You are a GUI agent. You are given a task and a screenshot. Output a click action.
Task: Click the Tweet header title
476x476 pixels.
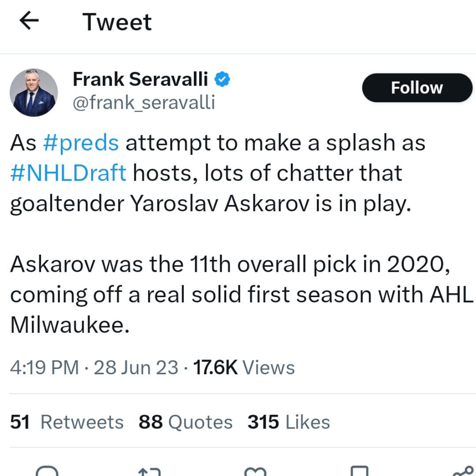[x=117, y=22]
